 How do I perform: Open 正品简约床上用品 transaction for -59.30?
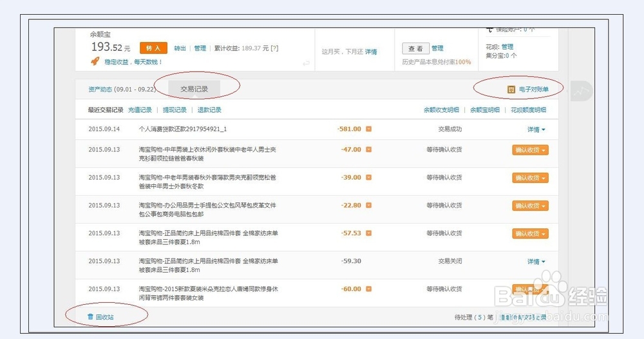coord(208,266)
